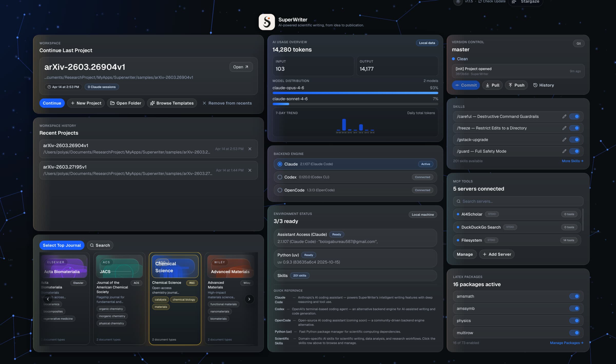Image resolution: width=616 pixels, height=364 pixels.
Task: Click the Check Update refresh icon
Action: point(480,1)
